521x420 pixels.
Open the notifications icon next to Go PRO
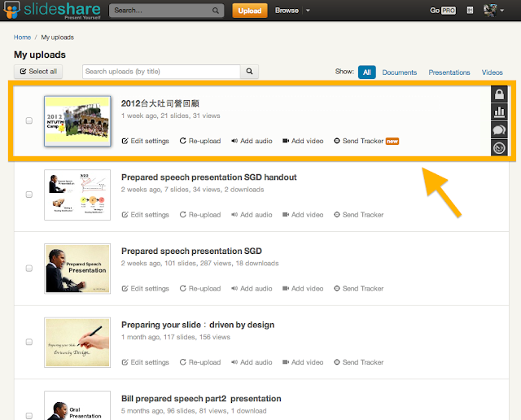pyautogui.click(x=470, y=11)
